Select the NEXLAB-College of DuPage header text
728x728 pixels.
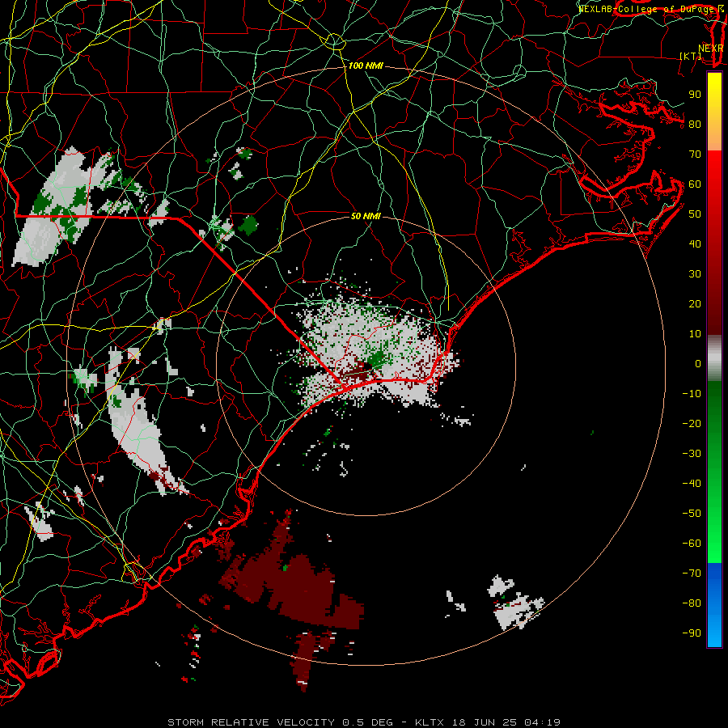tap(648, 9)
